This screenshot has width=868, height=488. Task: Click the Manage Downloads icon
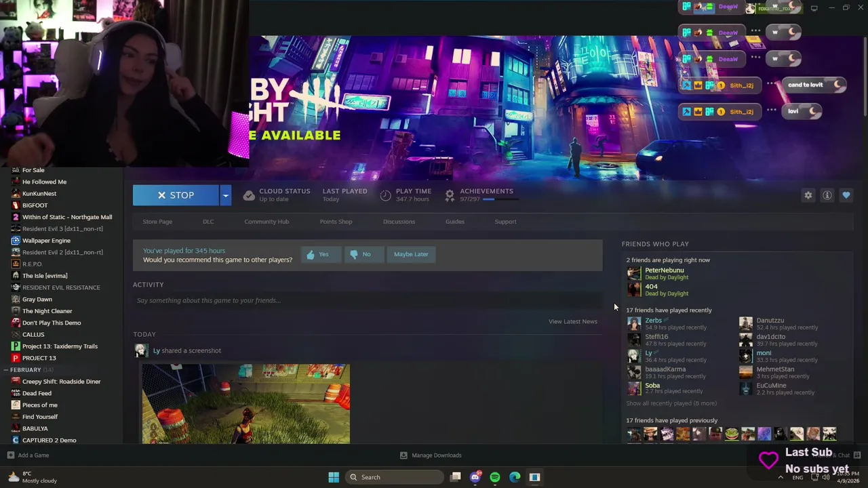pyautogui.click(x=403, y=455)
